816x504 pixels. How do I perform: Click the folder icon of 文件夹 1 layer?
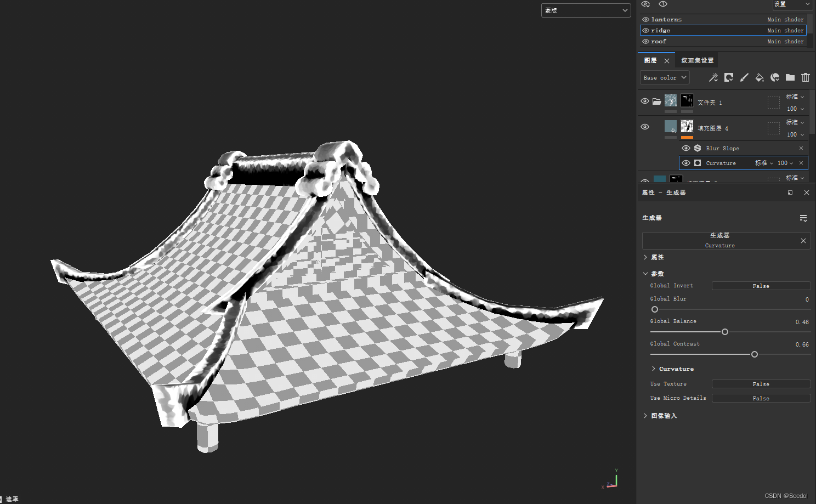tap(656, 101)
